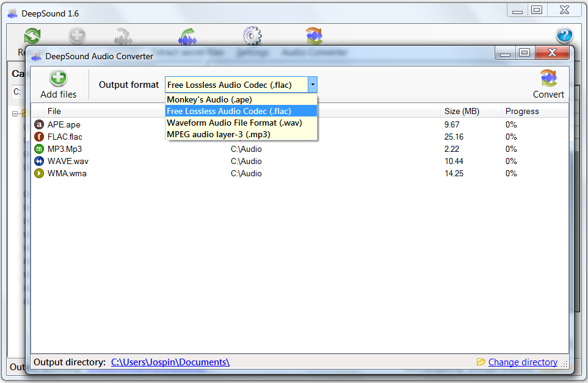The image size is (588, 383).
Task: Collapse the tree node in the main window
Action: coord(15,113)
